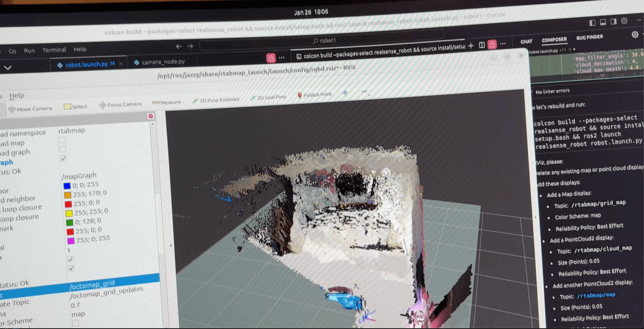Image resolution: width=644 pixels, height=329 pixels.
Task: Open the Terminal menu
Action: pos(54,50)
